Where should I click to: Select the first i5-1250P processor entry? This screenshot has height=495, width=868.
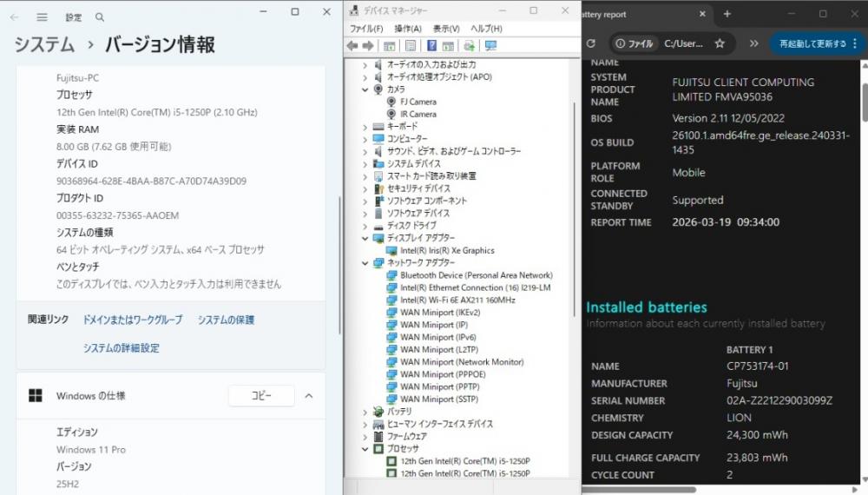(465, 461)
